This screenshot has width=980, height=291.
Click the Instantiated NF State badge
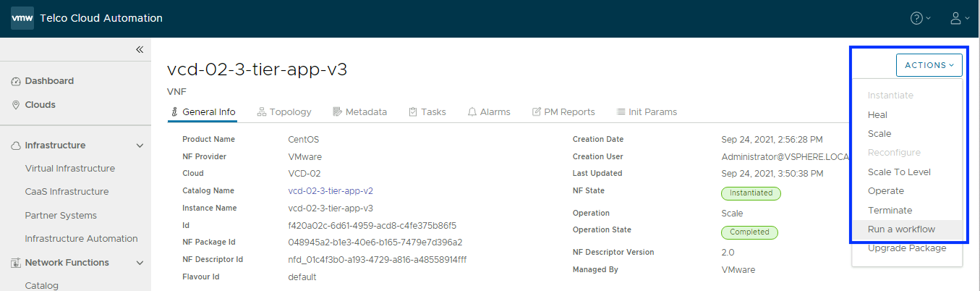pos(751,193)
